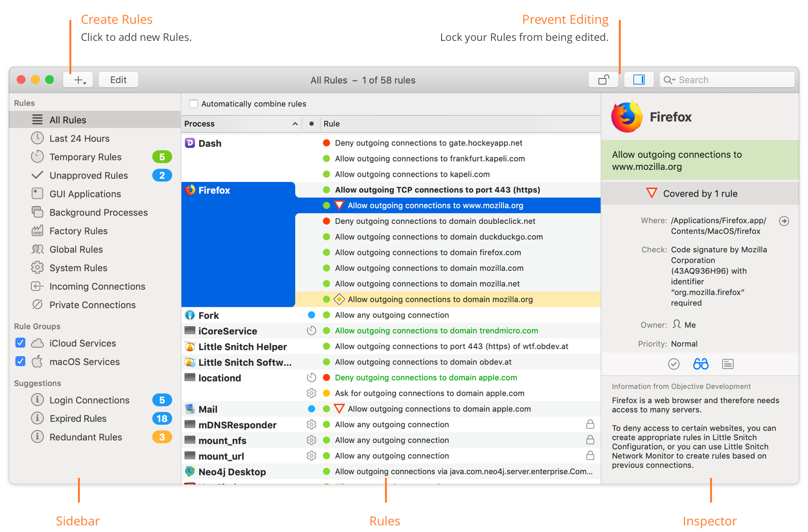
Task: Select Allow outgoing connections to kapeli.com
Action: click(412, 174)
